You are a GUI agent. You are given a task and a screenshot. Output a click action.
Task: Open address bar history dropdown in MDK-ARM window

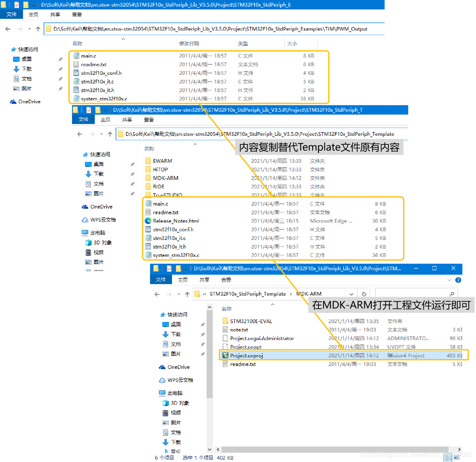[351, 294]
